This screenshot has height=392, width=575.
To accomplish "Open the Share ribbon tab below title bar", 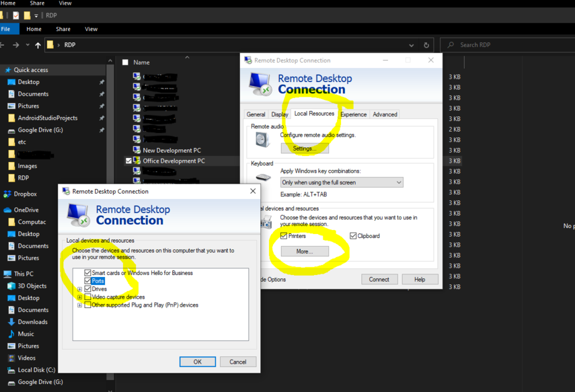I will [63, 29].
